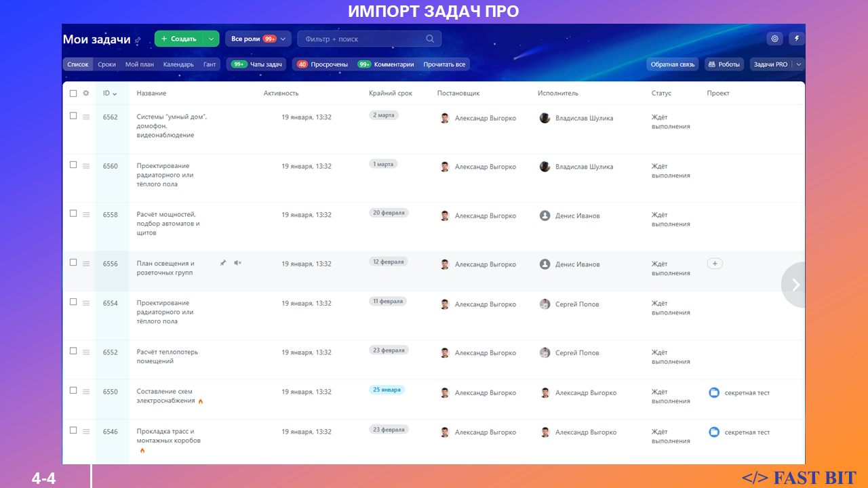This screenshot has height=488, width=868.
Task: Filter by "Просрочены" tasks
Action: [x=323, y=64]
